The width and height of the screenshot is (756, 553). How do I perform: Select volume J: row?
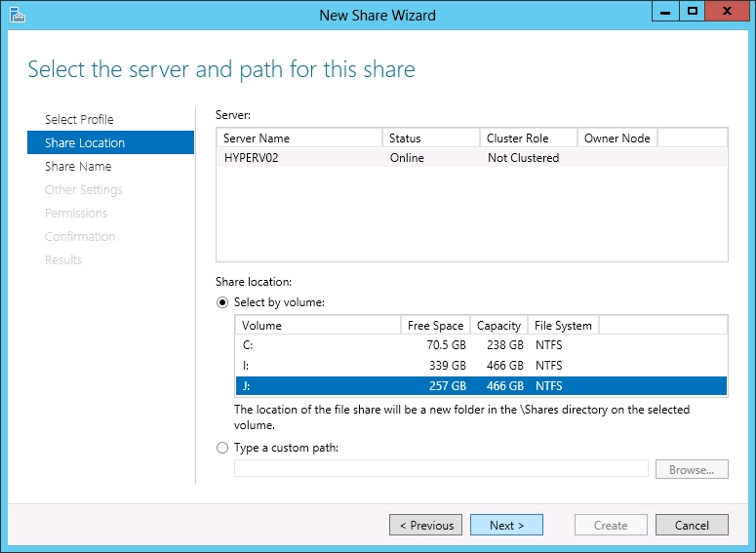point(481,385)
